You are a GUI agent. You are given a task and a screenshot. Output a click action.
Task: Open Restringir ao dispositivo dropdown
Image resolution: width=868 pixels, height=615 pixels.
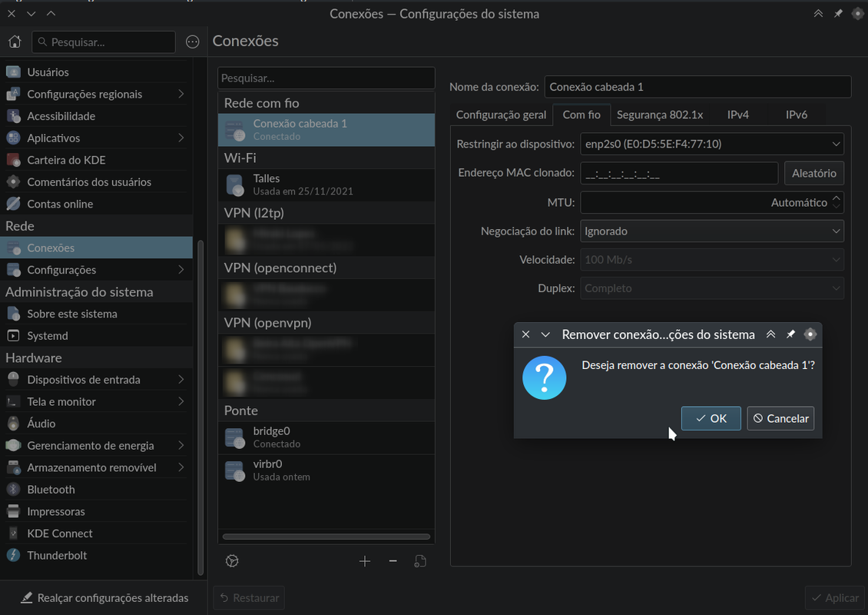tap(712, 144)
